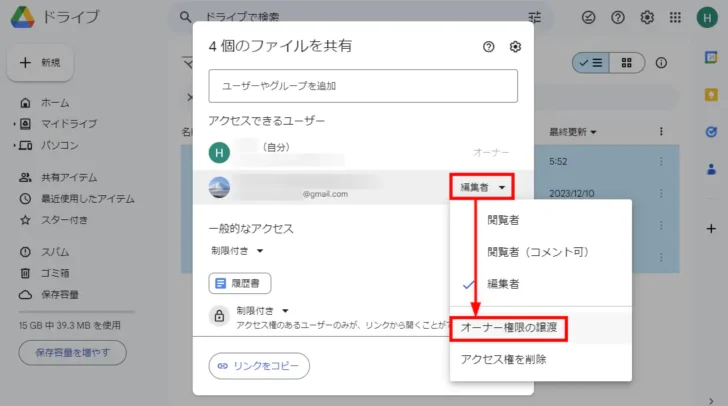
Task: Expand the side panel chevron
Action: click(711, 401)
